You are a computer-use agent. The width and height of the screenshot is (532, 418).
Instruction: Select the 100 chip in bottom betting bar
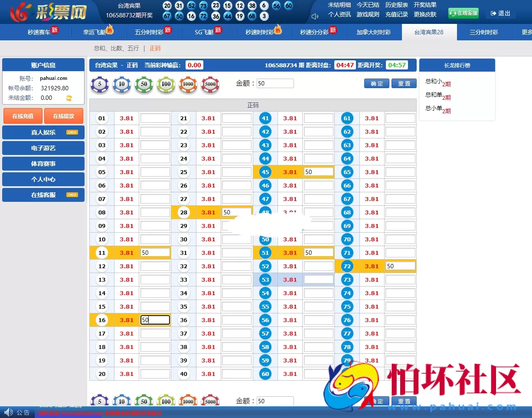(x=166, y=400)
